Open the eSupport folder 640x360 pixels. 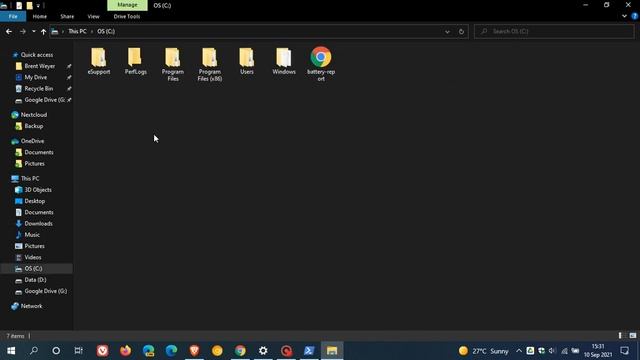99,61
